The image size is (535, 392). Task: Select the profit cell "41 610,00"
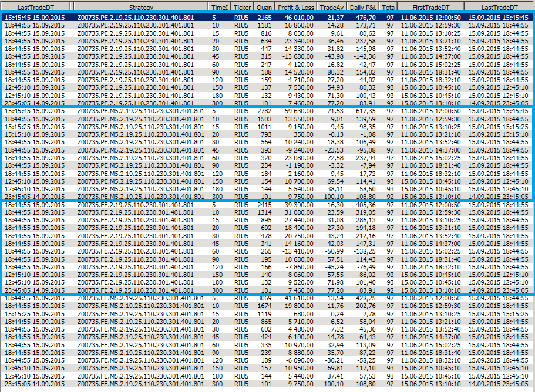299,298
